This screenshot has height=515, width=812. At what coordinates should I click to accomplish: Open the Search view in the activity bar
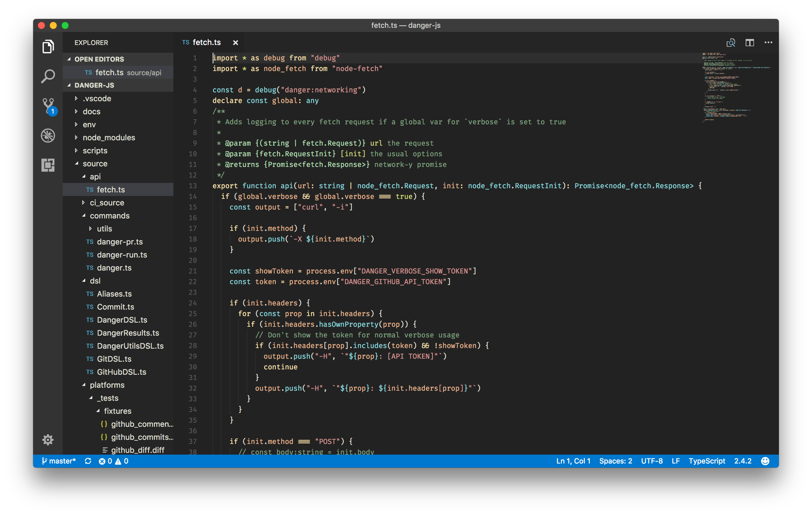(x=48, y=76)
